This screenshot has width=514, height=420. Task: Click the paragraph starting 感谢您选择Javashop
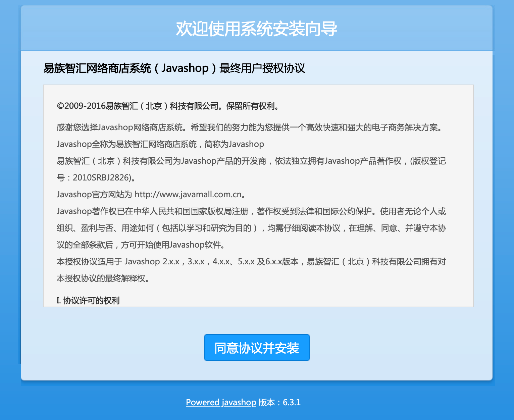(250, 127)
